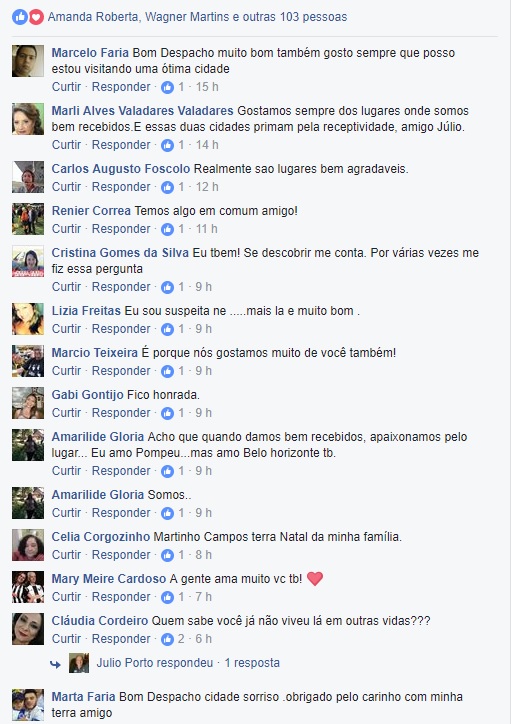
Task: Click Responder under Amarilide Gloria's Somos comment
Action: coord(121,513)
